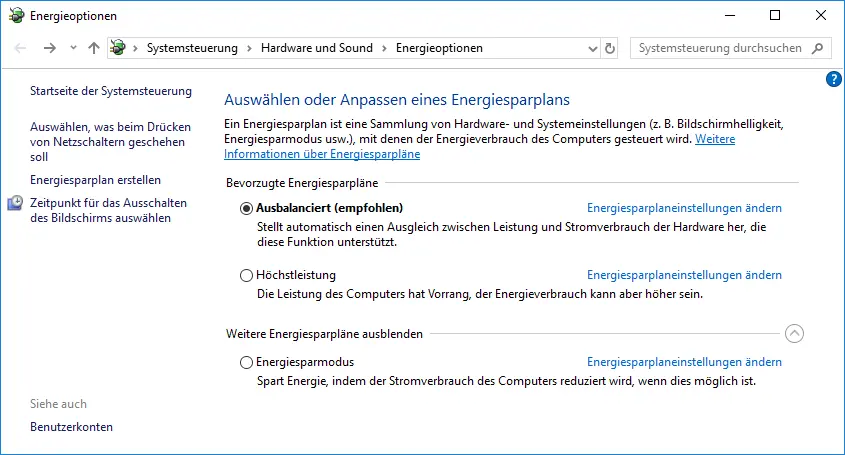Open address bar history dropdown
The width and height of the screenshot is (845, 455).
(x=590, y=48)
